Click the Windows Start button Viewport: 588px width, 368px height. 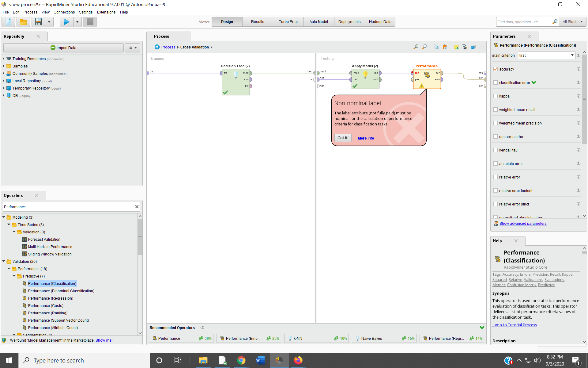pyautogui.click(x=9, y=360)
